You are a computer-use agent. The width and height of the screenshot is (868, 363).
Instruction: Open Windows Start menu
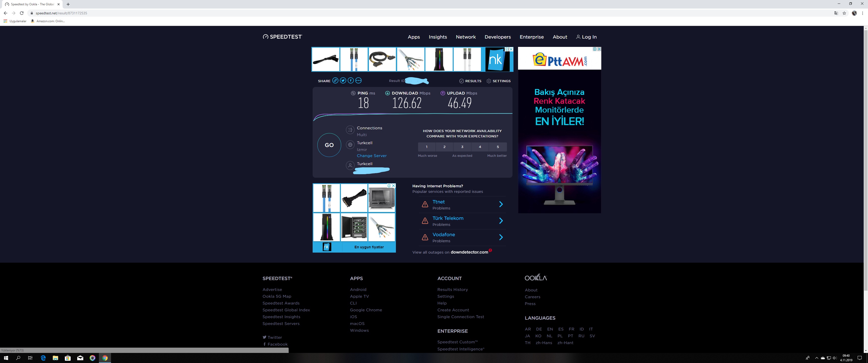tap(6, 358)
